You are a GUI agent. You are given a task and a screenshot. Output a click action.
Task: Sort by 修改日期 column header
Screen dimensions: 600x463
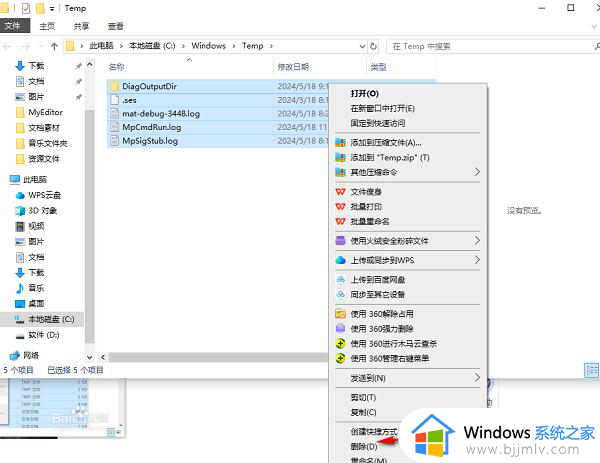293,67
